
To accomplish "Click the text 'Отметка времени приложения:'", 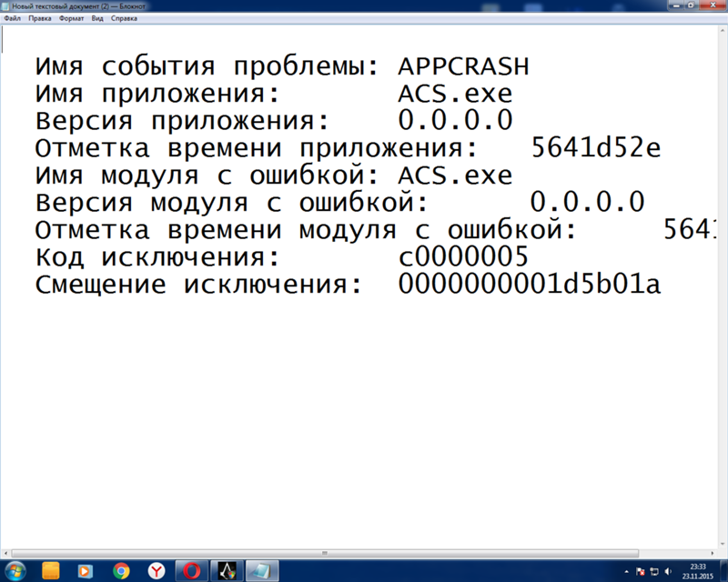I will click(257, 148).
